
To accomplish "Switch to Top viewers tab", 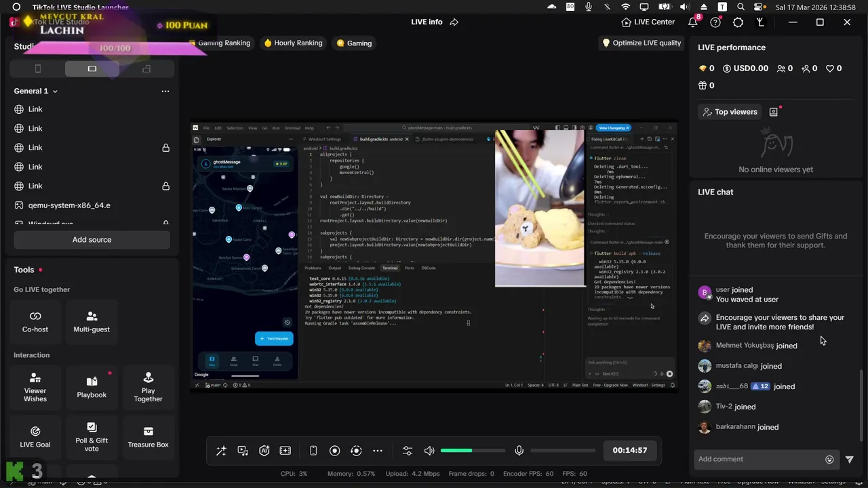I will [x=730, y=112].
